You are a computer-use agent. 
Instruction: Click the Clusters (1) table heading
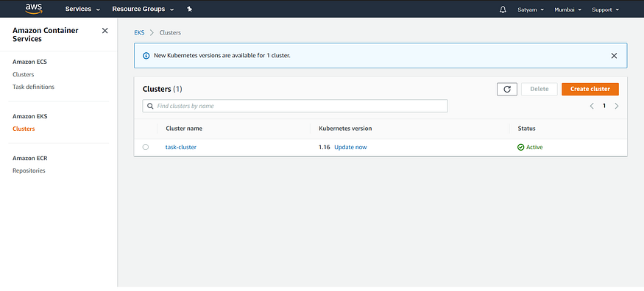[162, 89]
